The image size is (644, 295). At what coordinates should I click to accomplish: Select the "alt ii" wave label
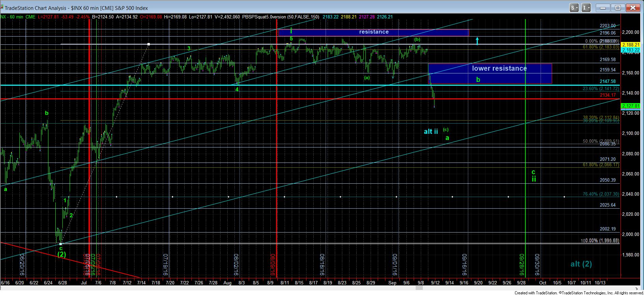point(431,131)
